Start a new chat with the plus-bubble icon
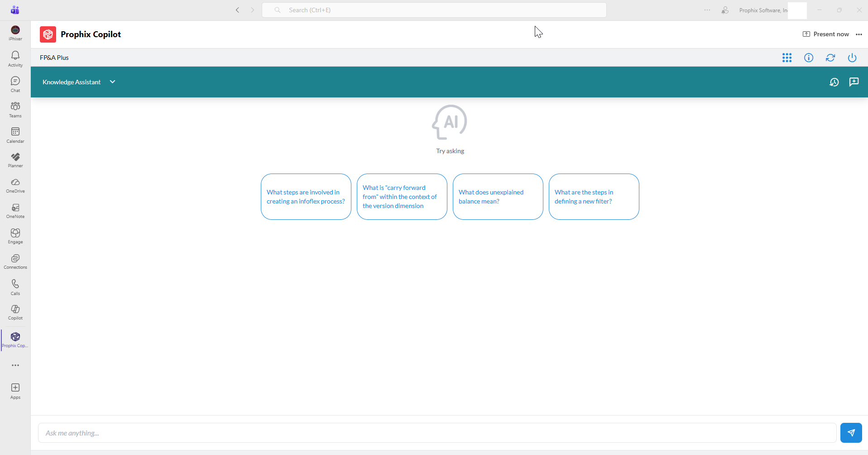 pyautogui.click(x=854, y=82)
